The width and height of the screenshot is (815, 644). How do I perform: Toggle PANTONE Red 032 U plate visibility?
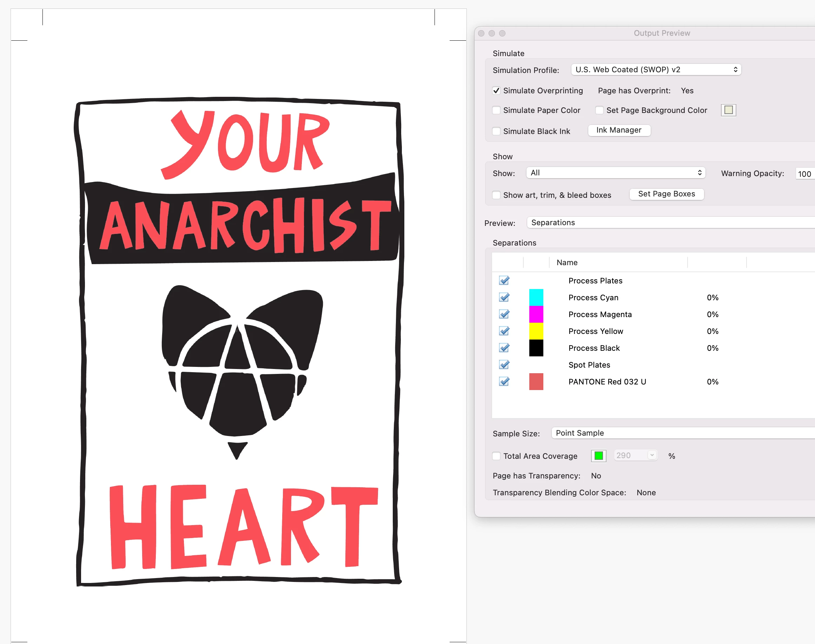[x=504, y=382]
